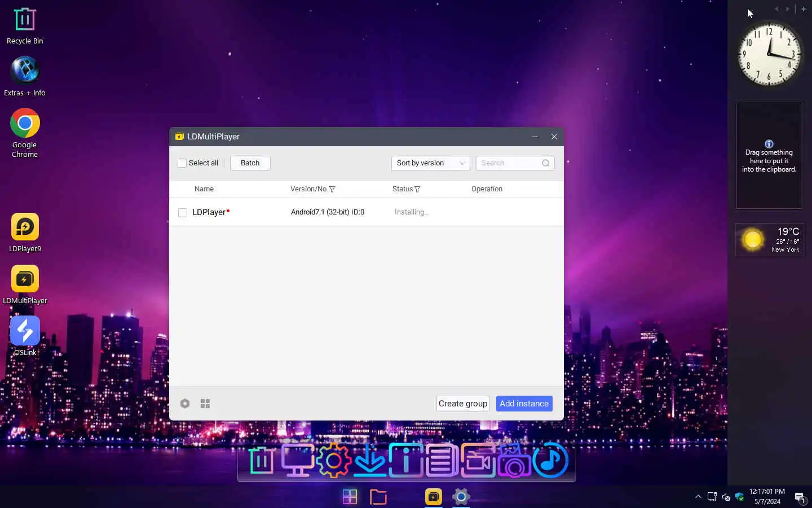Launch the LDPlayer9 desktop shortcut
This screenshot has width=812, height=508.
(25, 233)
